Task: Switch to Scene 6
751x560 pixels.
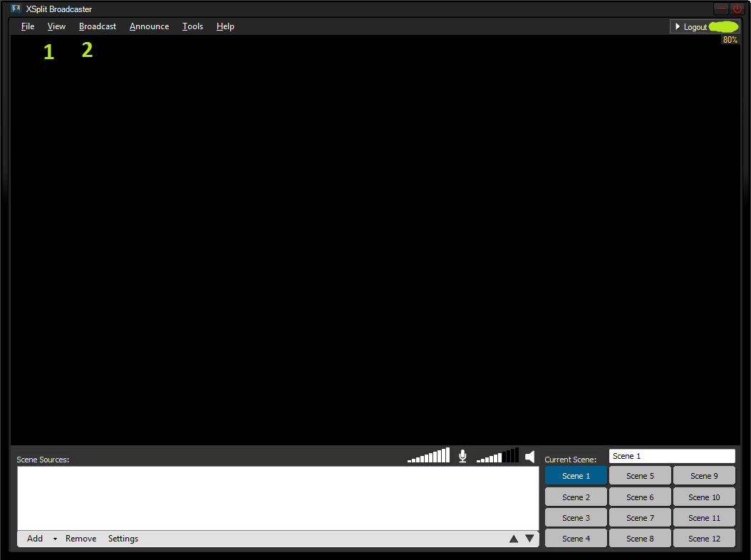Action: [640, 497]
